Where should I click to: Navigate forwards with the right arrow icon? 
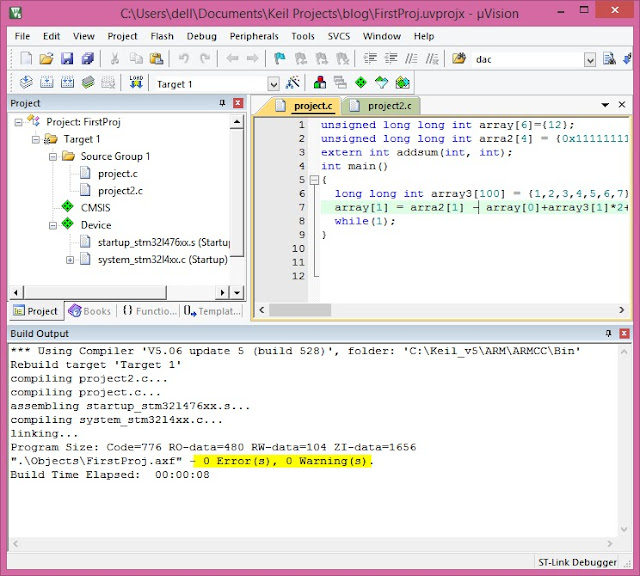pos(253,59)
